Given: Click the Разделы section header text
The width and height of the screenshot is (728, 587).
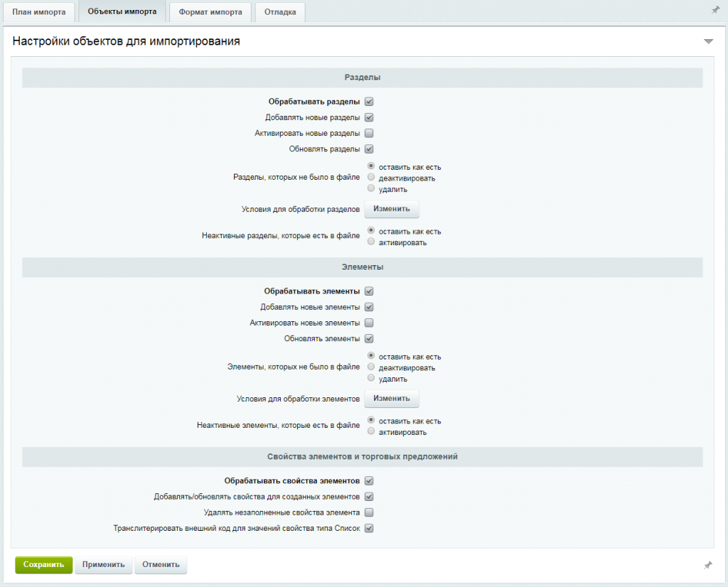Looking at the screenshot, I should (x=362, y=77).
